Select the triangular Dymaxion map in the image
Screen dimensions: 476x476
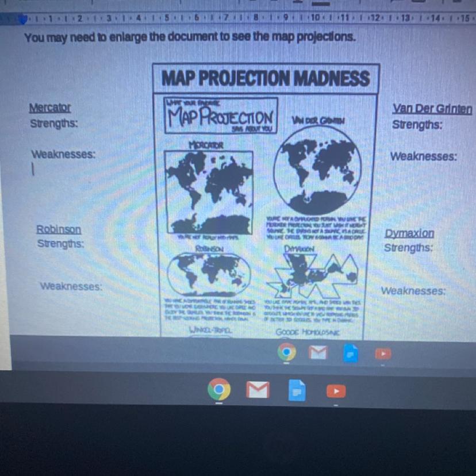point(313,275)
